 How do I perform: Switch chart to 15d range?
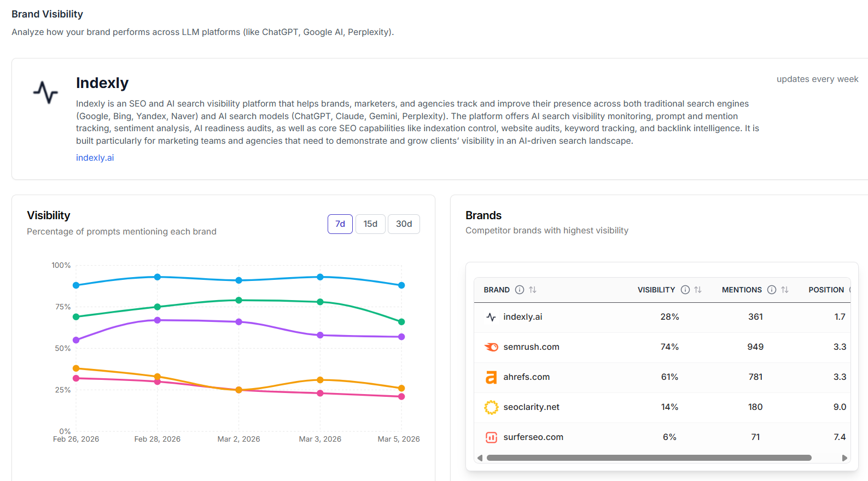click(370, 224)
